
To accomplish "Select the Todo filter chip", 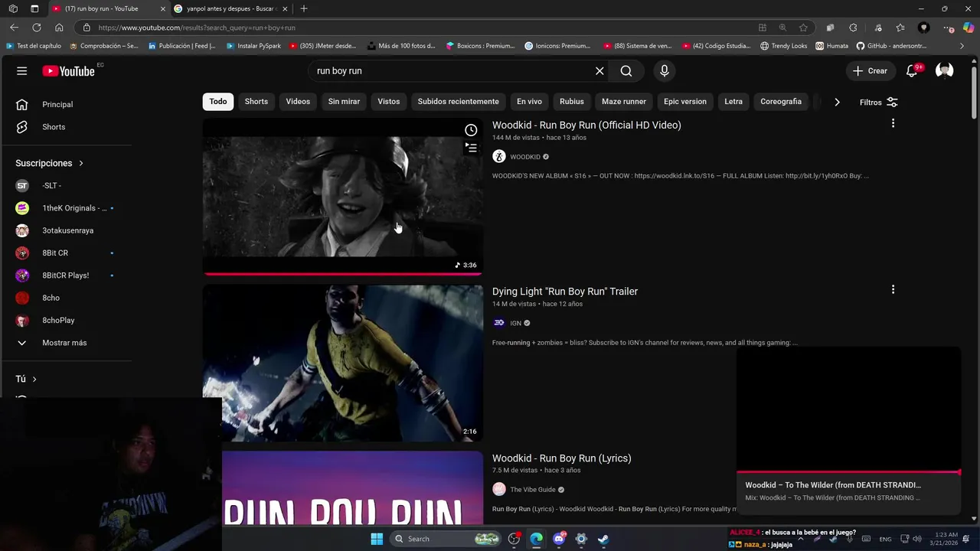I will point(218,102).
